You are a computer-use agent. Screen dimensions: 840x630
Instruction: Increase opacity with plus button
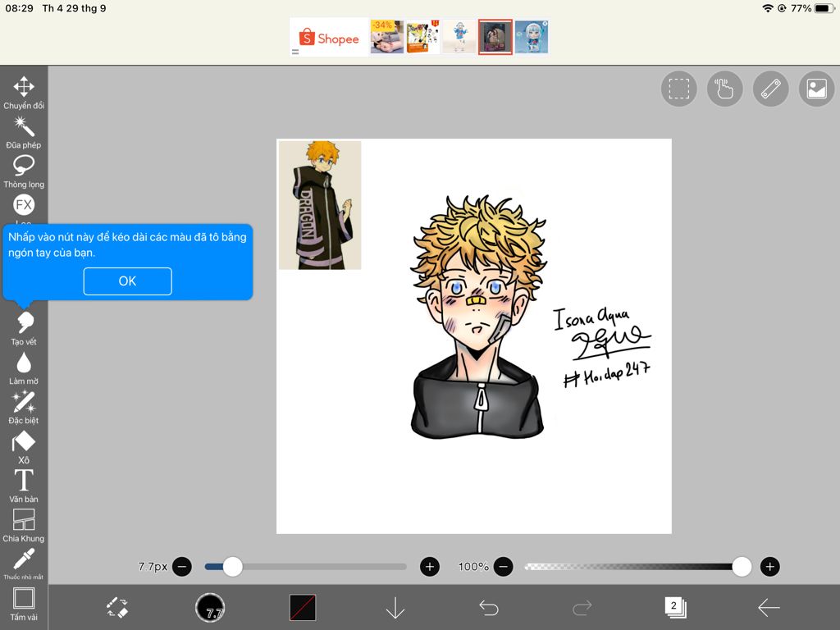coord(769,567)
